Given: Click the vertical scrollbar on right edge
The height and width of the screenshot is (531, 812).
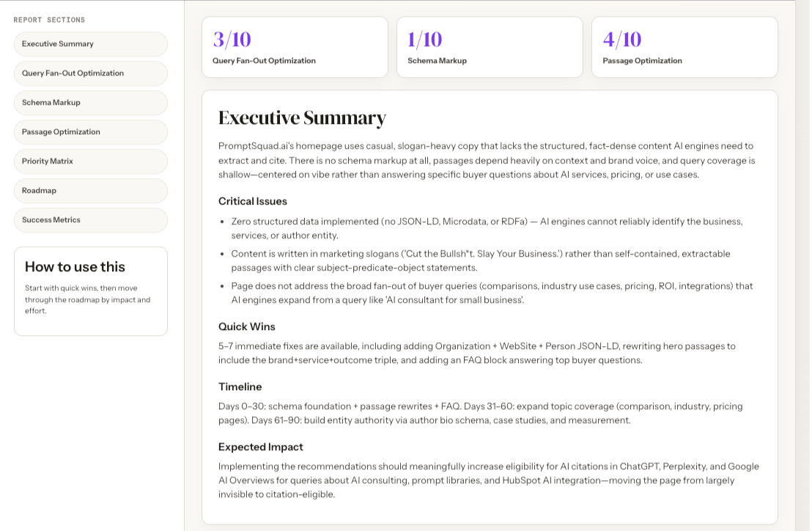Looking at the screenshot, I should pos(803,265).
